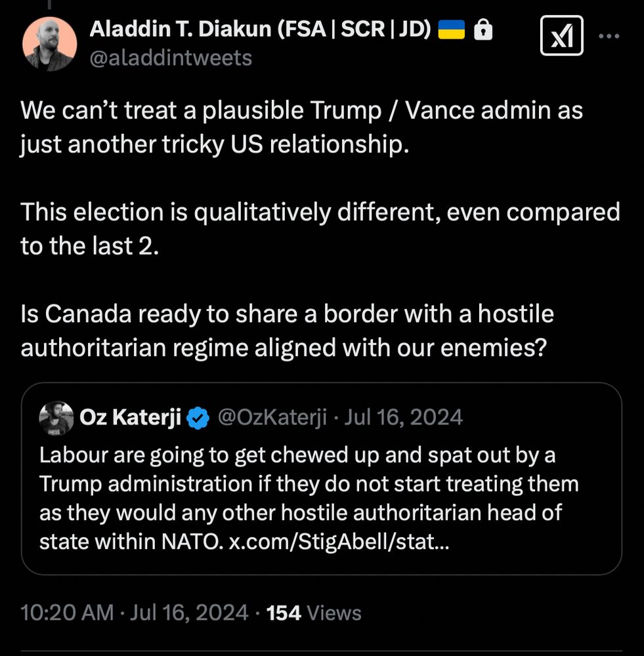
Task: Click the paragraph "This election is qualitatively different"
Action: pos(320,229)
